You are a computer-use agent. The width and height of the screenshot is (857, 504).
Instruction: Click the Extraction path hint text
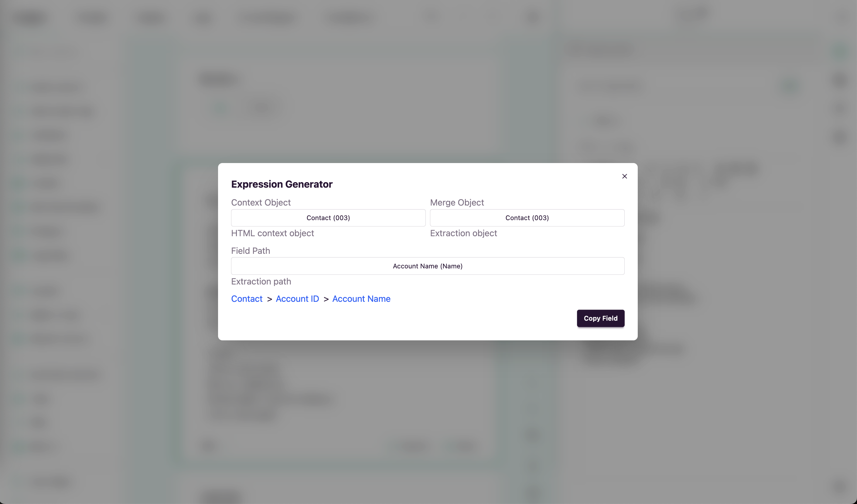261,281
